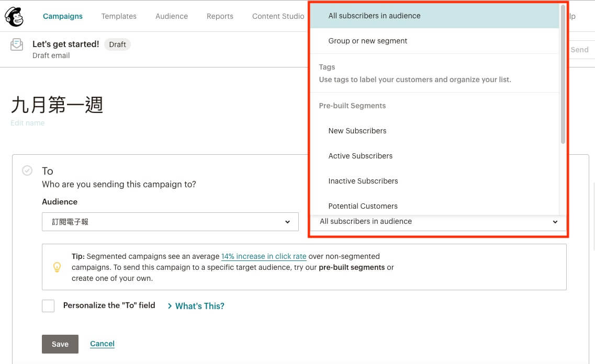This screenshot has height=364, width=595.
Task: Open the Reports nav item
Action: (220, 16)
